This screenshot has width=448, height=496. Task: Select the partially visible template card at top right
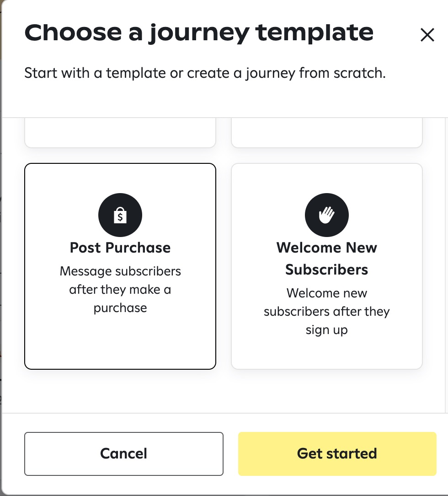click(x=327, y=133)
